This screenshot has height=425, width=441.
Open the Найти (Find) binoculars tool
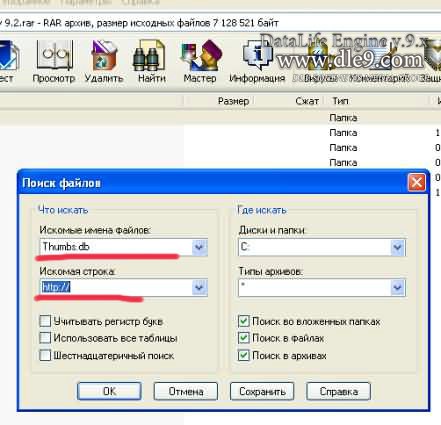click(152, 62)
